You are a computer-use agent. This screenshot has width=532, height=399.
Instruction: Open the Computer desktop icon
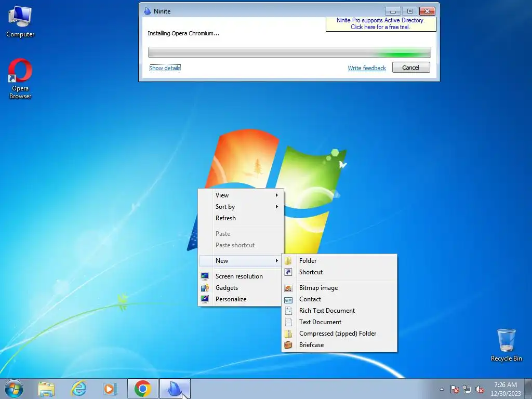coord(20,22)
